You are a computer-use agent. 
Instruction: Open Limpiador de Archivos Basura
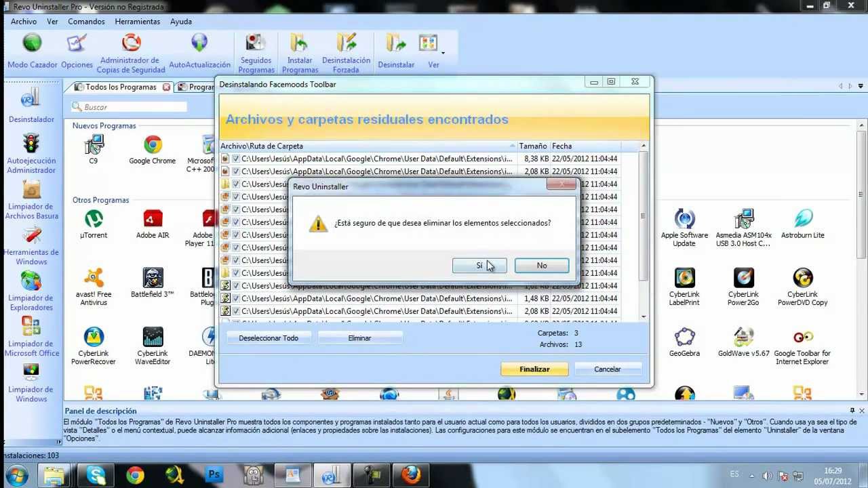coord(31,199)
